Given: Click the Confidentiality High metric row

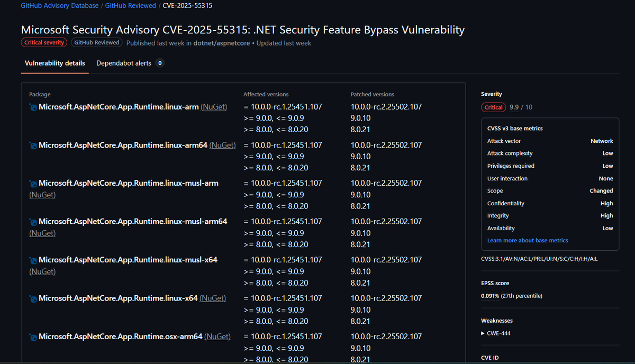Looking at the screenshot, I should coord(550,204).
